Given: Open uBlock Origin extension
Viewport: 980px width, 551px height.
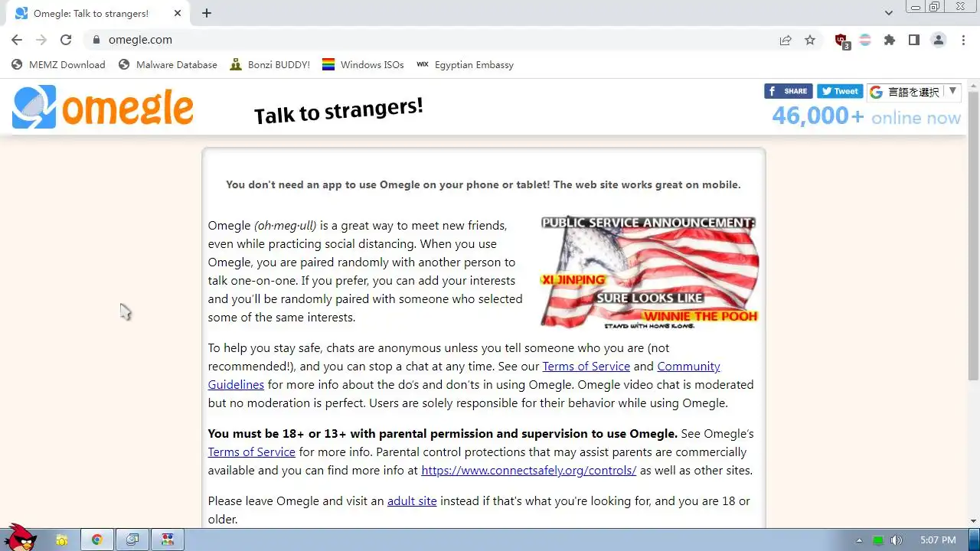Looking at the screenshot, I should (841, 41).
